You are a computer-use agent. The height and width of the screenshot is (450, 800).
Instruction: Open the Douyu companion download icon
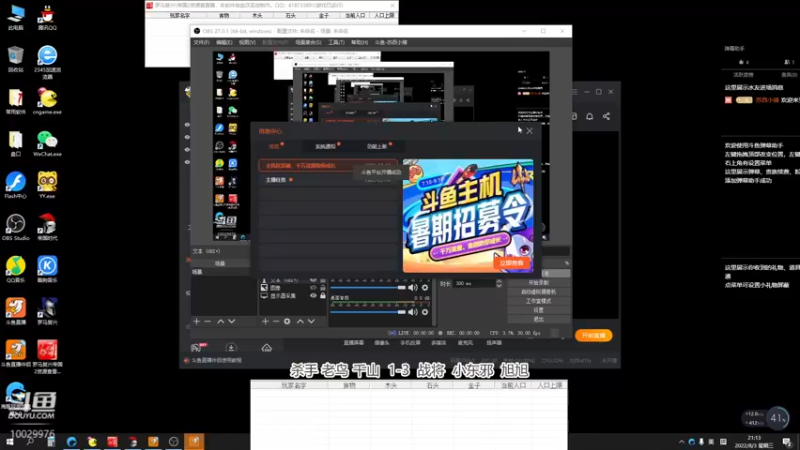coord(231,348)
